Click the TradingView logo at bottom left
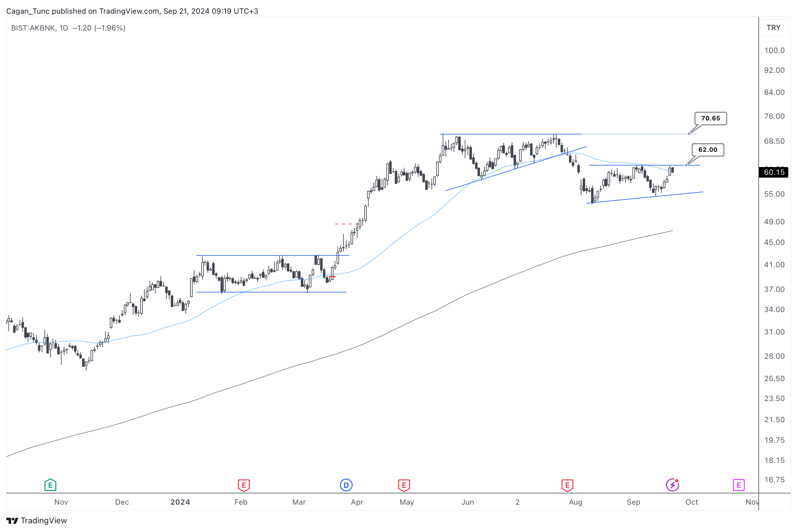 click(x=37, y=520)
